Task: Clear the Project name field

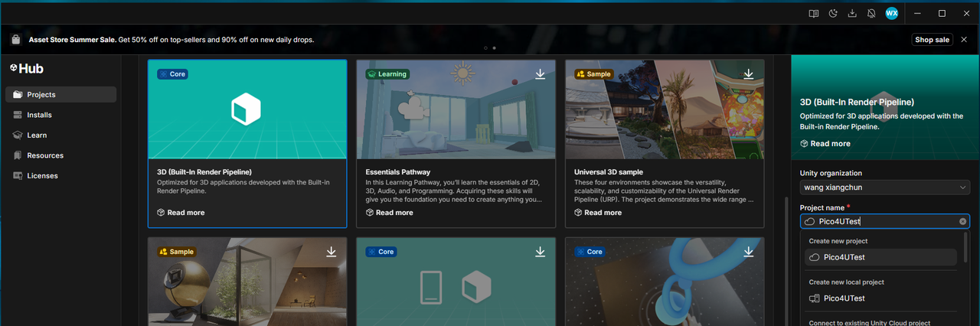Action: [x=963, y=221]
